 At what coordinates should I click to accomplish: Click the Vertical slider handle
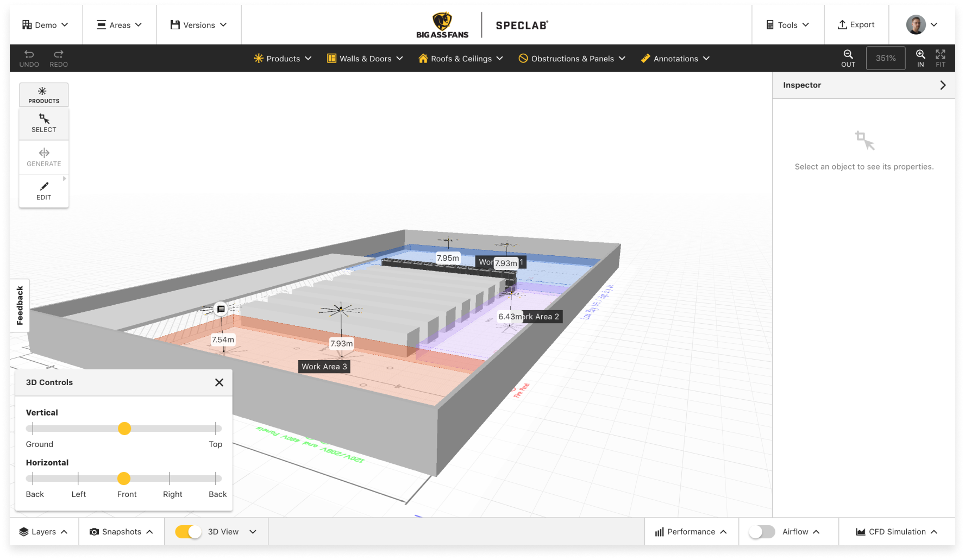pos(124,429)
